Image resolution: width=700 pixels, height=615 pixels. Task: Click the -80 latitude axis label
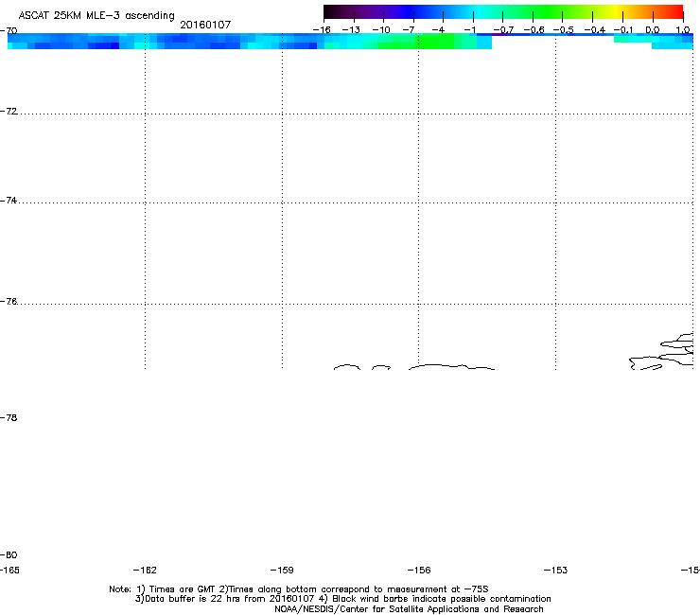[9, 554]
